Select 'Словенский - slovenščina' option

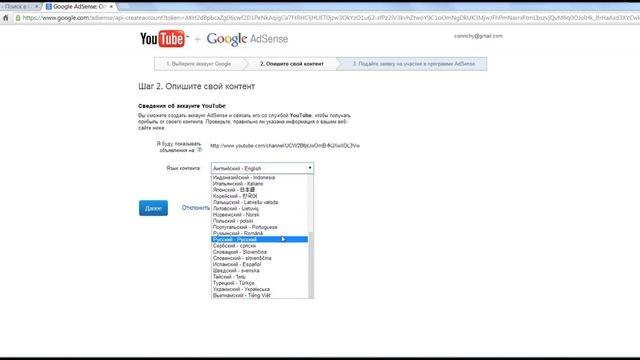(x=260, y=258)
